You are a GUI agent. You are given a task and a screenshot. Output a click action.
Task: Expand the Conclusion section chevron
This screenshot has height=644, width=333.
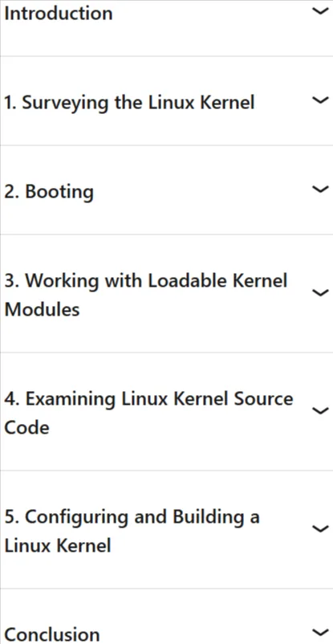click(x=321, y=632)
